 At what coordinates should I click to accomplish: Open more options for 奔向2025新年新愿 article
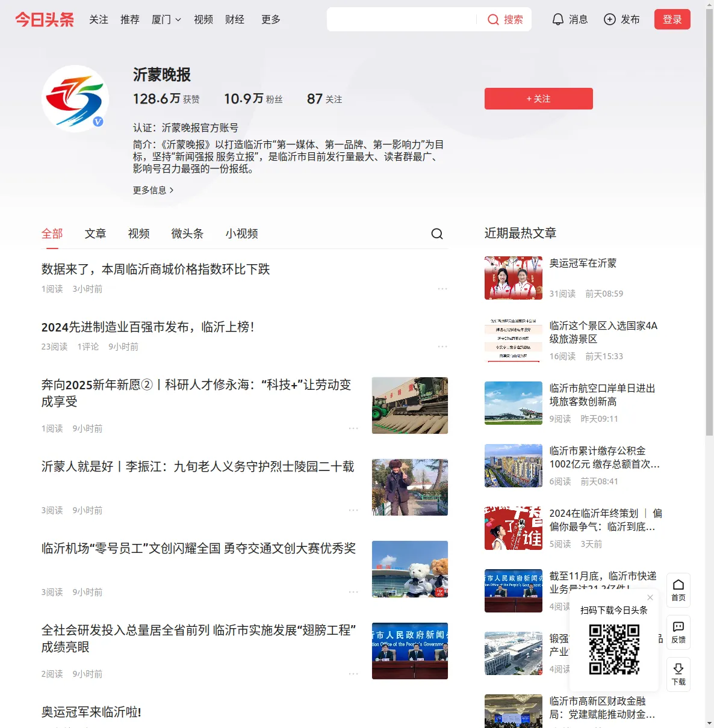(353, 428)
